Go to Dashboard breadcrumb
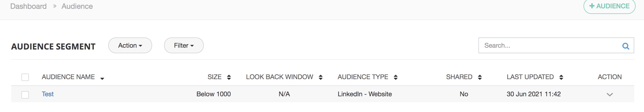The height and width of the screenshot is (112, 644). (28, 6)
